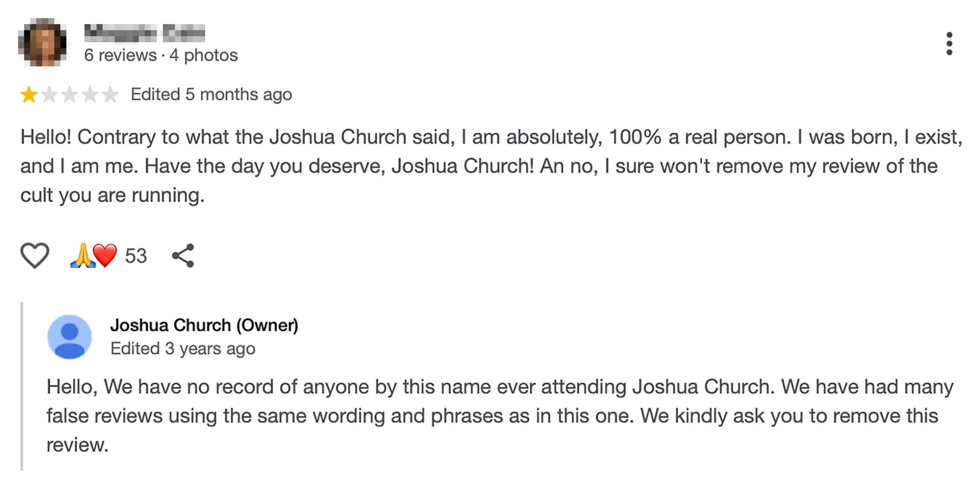The image size is (980, 488).
Task: Click the "6 reviews · 4 photos" text
Action: pyautogui.click(x=161, y=55)
